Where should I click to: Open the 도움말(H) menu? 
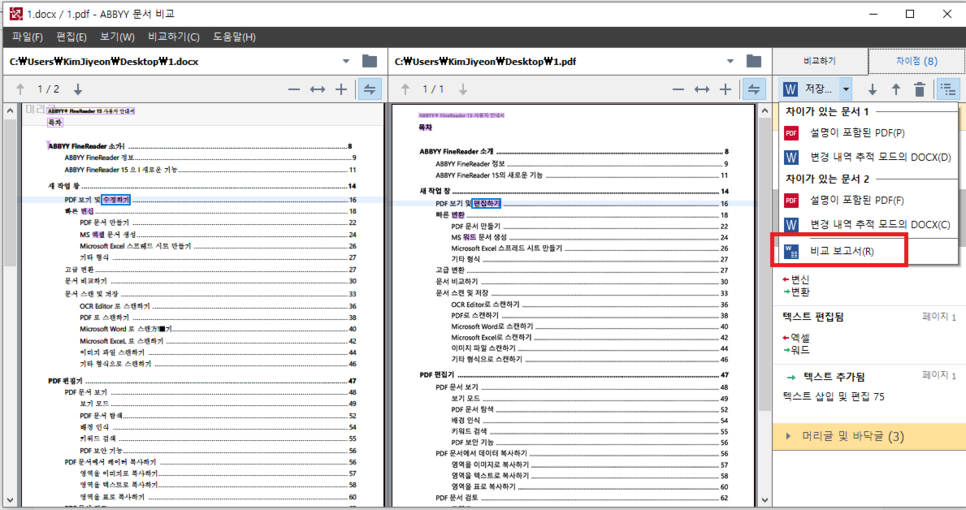[x=234, y=37]
